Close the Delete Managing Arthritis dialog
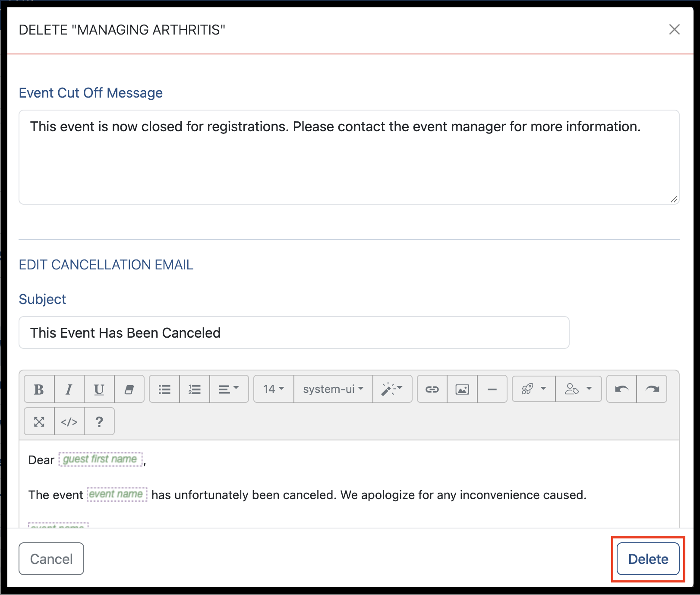Screen dimensions: 700x595 pos(674,29)
